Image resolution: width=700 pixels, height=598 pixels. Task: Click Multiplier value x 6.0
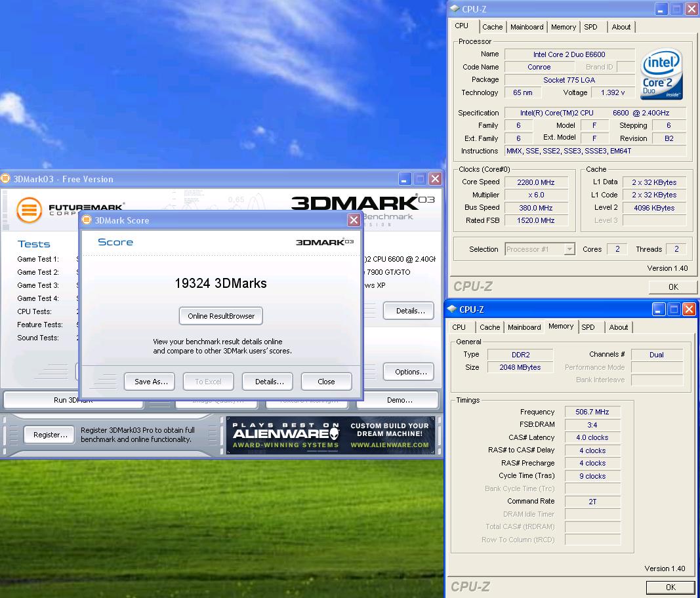(x=536, y=195)
